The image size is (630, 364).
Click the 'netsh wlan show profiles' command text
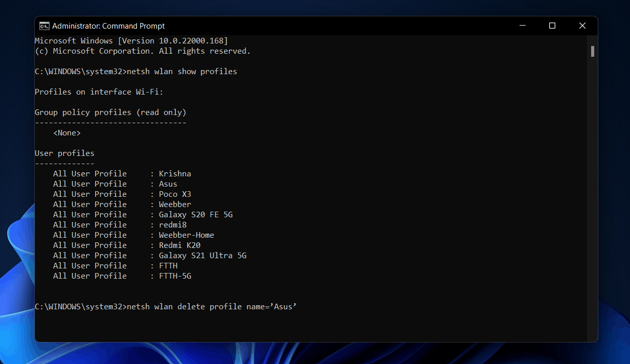[182, 72]
